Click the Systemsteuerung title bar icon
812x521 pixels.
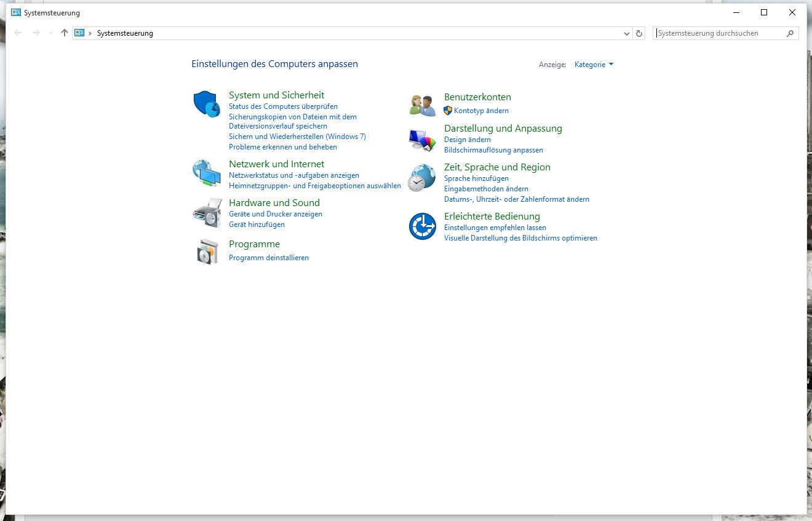[16, 13]
